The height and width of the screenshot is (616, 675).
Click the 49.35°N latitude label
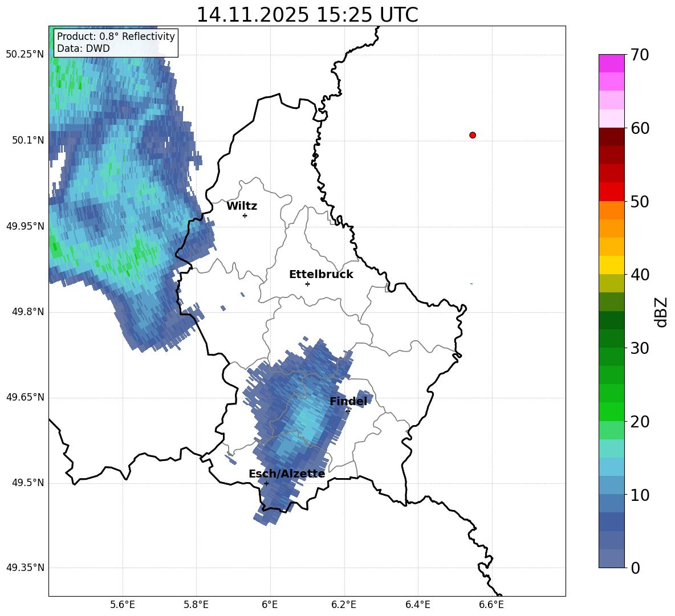25,568
